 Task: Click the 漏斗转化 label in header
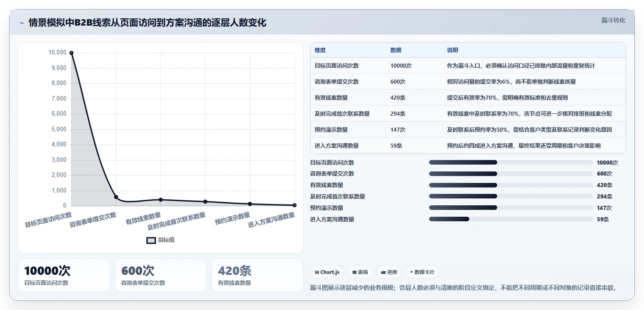coord(613,20)
